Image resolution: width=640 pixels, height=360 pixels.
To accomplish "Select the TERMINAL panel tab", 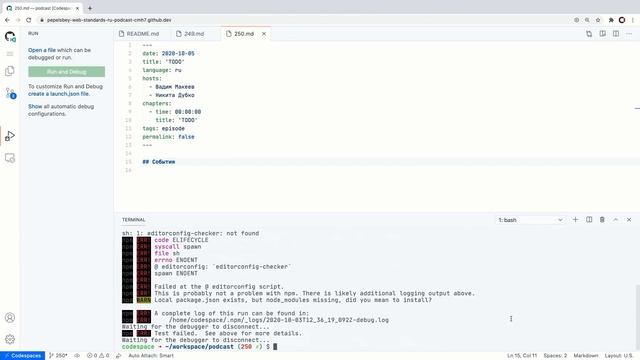I will [133, 220].
